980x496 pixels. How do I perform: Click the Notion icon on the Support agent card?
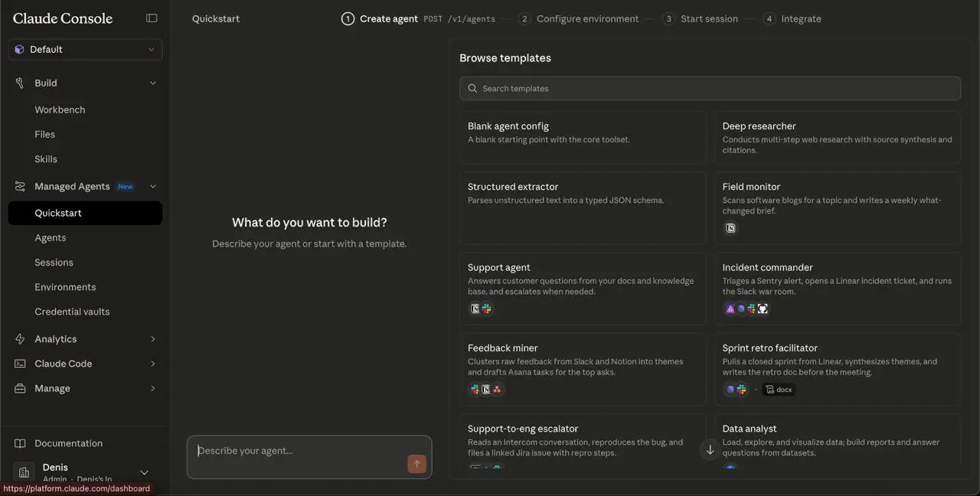pos(475,308)
